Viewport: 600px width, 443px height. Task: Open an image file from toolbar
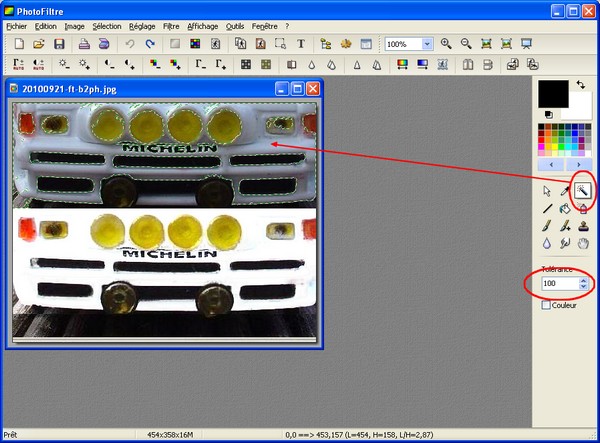39,44
